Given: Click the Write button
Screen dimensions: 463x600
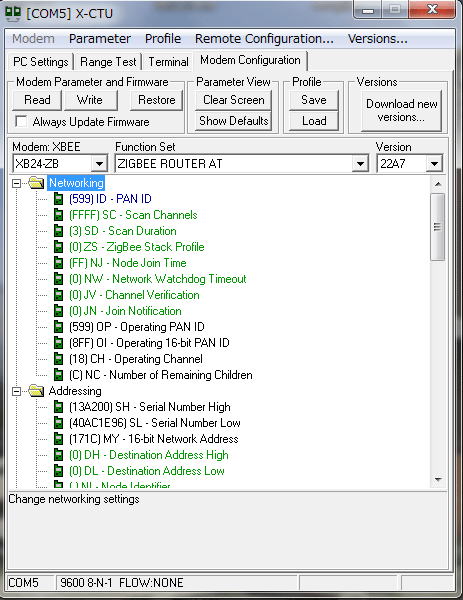Looking at the screenshot, I should (x=90, y=100).
